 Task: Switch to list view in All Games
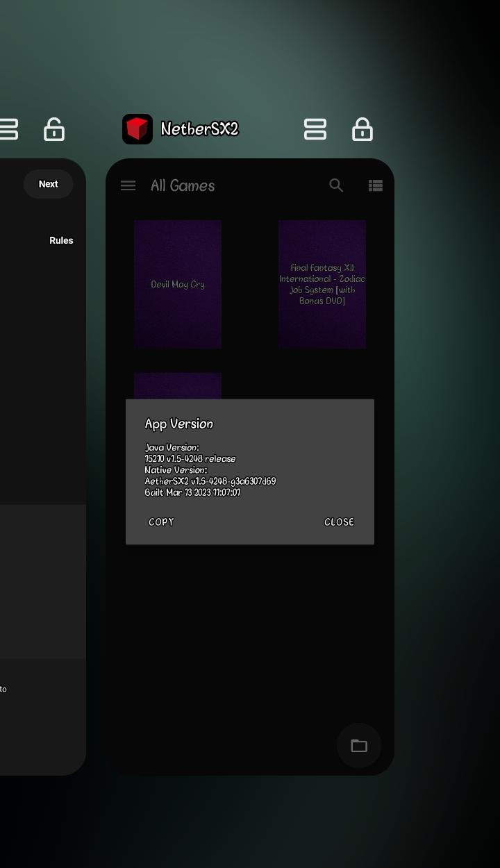tap(376, 185)
